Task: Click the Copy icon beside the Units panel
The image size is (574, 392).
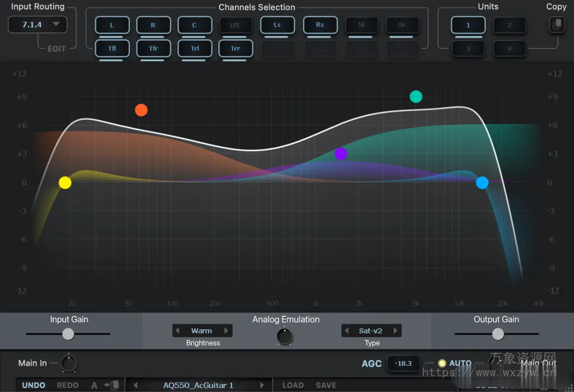Action: pos(557,25)
